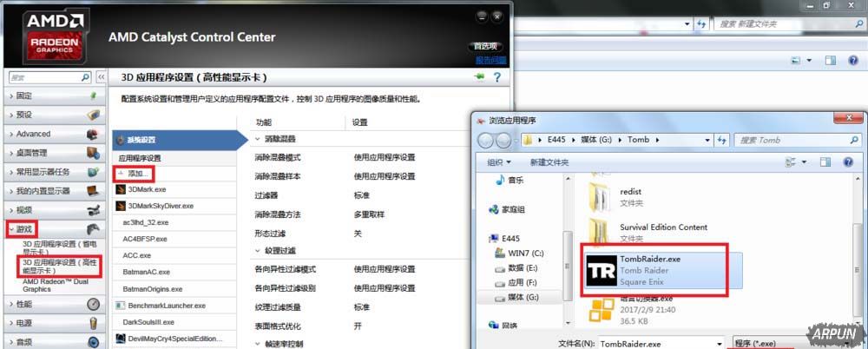Click the 3DMarkSkyDiver.exe application icon
The height and width of the screenshot is (349, 868).
click(120, 206)
